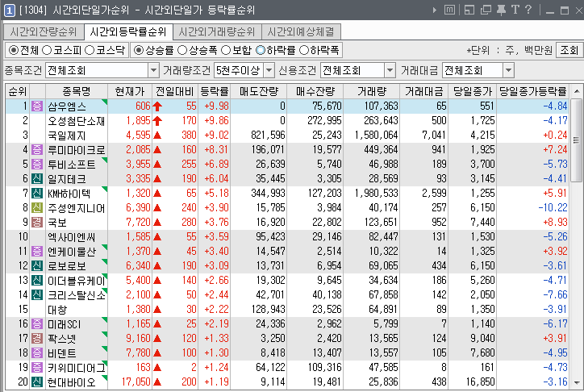Click the screen layout icon in title bar
The height and width of the screenshot is (392, 584).
(x=469, y=10)
